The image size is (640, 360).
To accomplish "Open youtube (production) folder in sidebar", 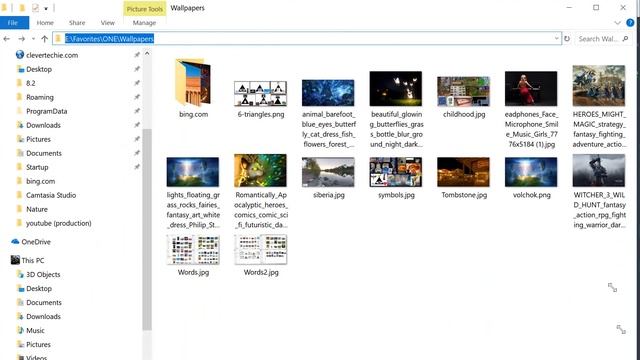I will click(x=58, y=223).
